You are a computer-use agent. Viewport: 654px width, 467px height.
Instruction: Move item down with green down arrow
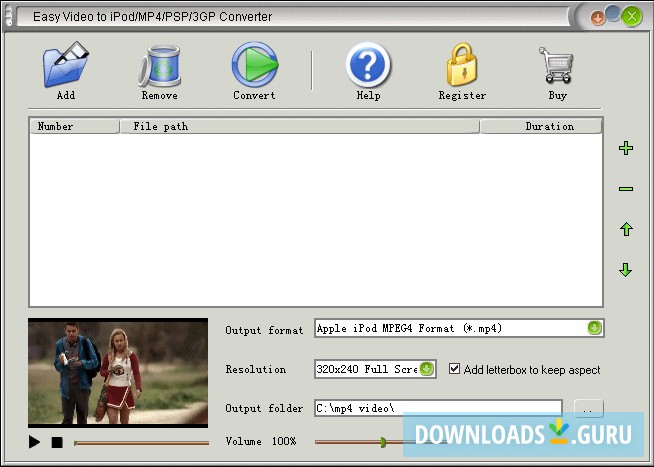626,270
